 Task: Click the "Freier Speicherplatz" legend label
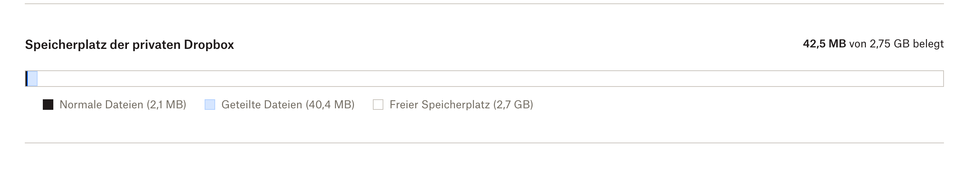pyautogui.click(x=439, y=105)
